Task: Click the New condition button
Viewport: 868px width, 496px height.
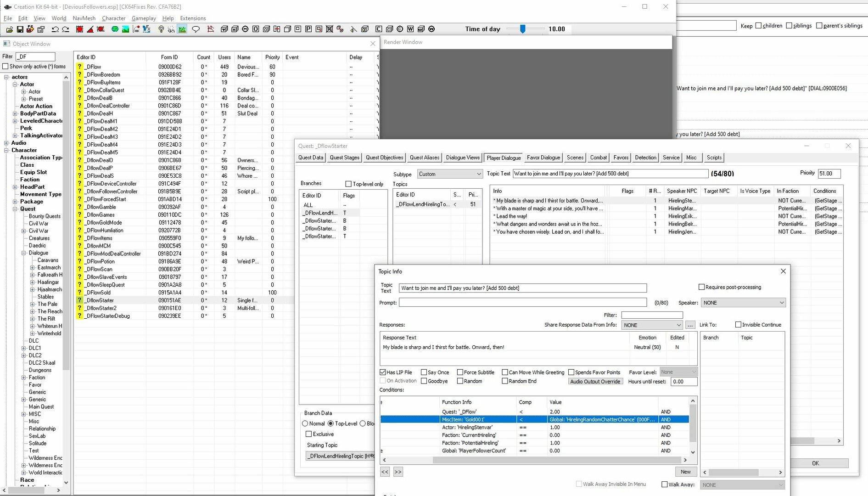Action: click(x=686, y=472)
